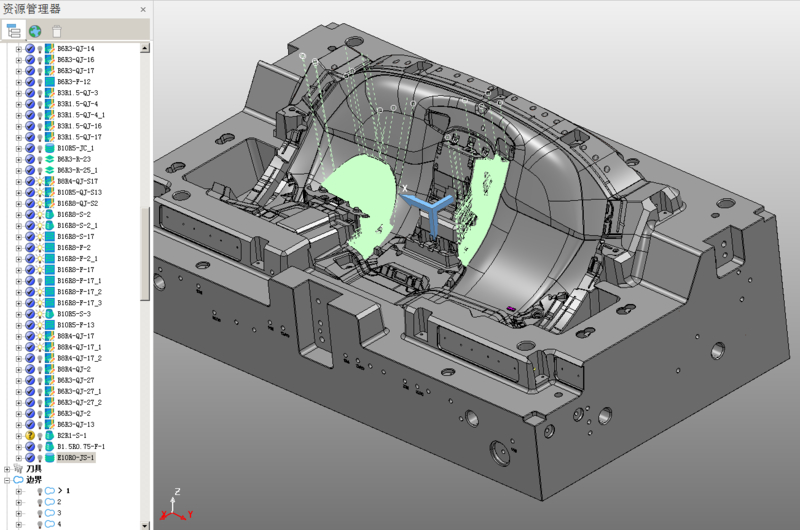The height and width of the screenshot is (530, 800).
Task: Expand the 刀具 tools branch
Action: (7, 469)
